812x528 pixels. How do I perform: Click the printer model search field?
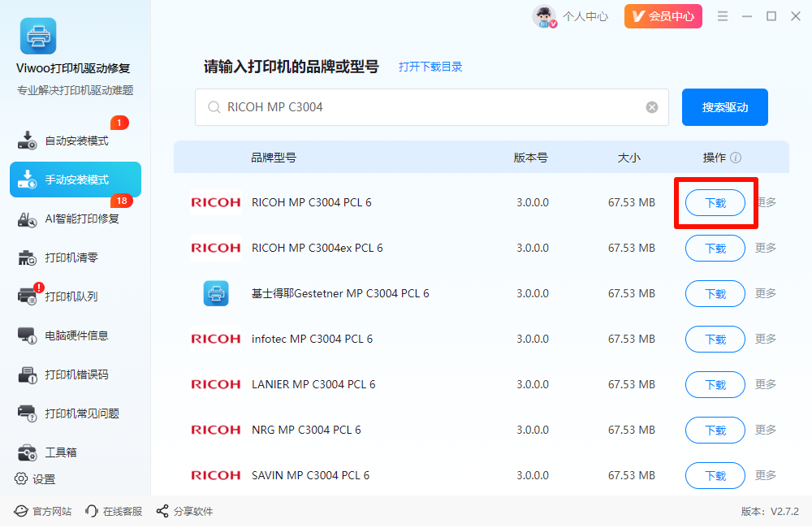(x=432, y=107)
